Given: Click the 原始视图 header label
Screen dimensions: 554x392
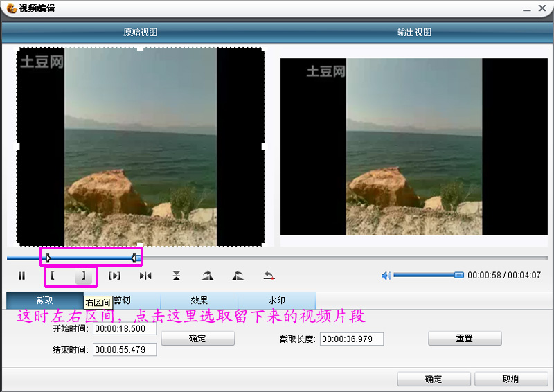Looking at the screenshot, I should click(x=141, y=32).
